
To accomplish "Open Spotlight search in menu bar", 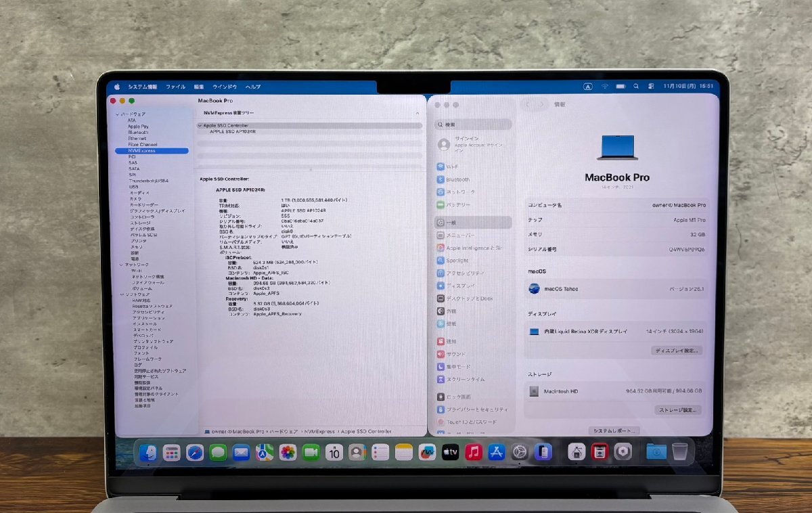I will pos(636,87).
